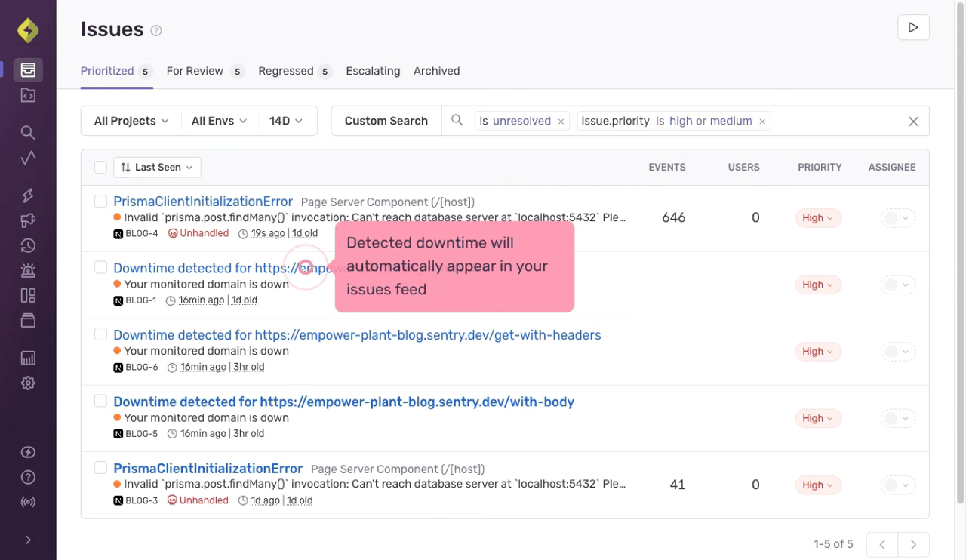Open the with-body downtime issue
This screenshot has width=966, height=560.
tap(343, 402)
